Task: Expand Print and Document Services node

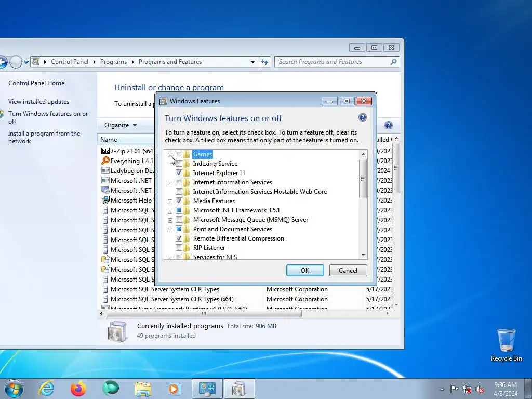Action: 170,230
